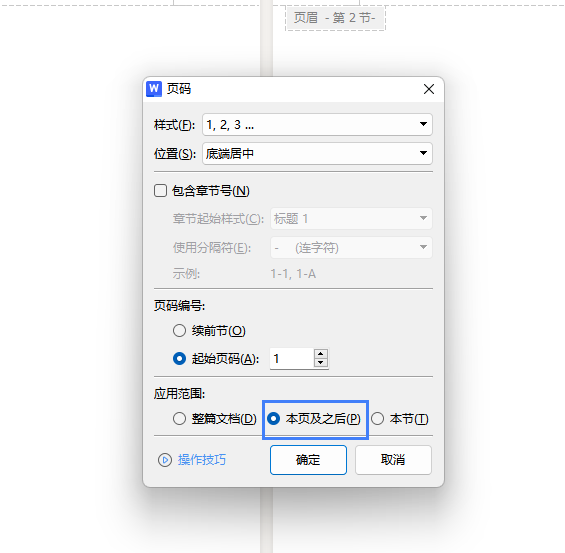Click the 取消 button
565x553 pixels.
coord(393,460)
